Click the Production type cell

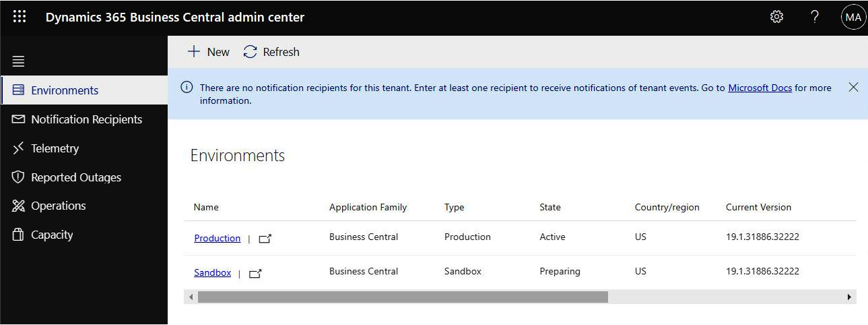(467, 237)
